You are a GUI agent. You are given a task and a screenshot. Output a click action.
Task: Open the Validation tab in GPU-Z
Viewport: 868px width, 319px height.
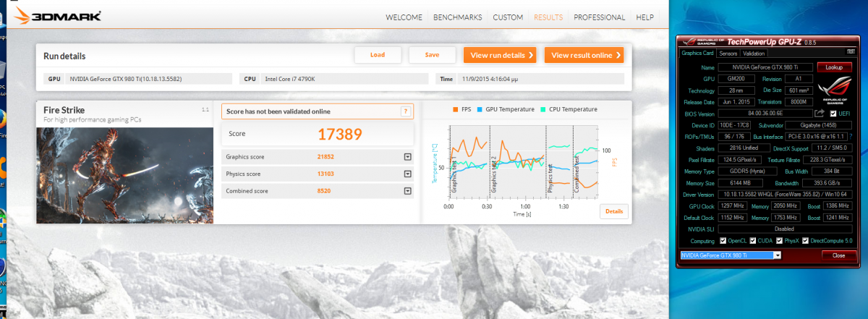754,54
